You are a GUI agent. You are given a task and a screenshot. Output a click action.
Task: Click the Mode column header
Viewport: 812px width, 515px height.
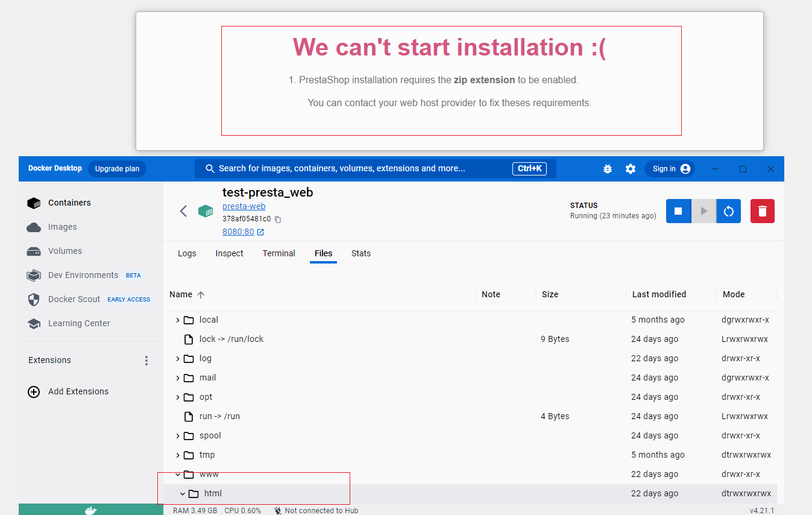[x=734, y=294]
